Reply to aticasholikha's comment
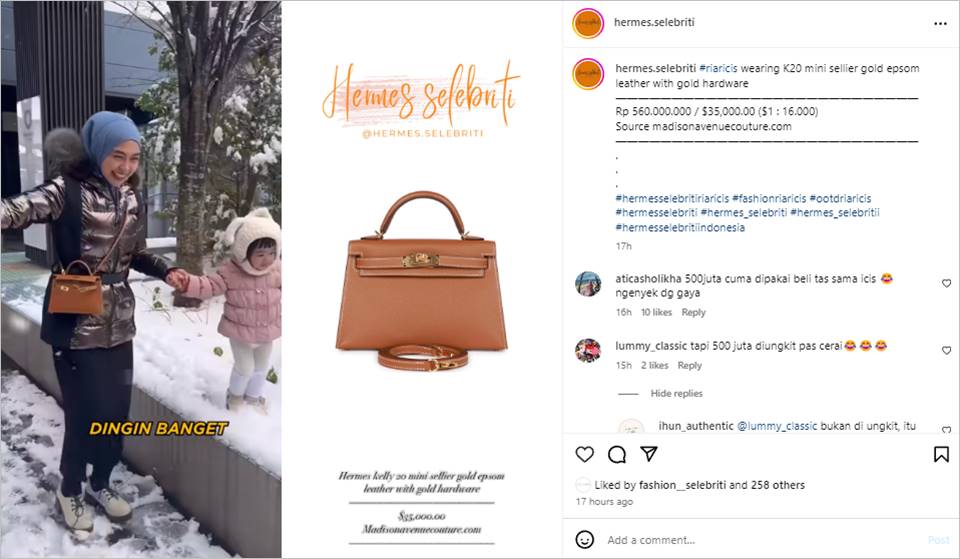960x559 pixels. 693,312
